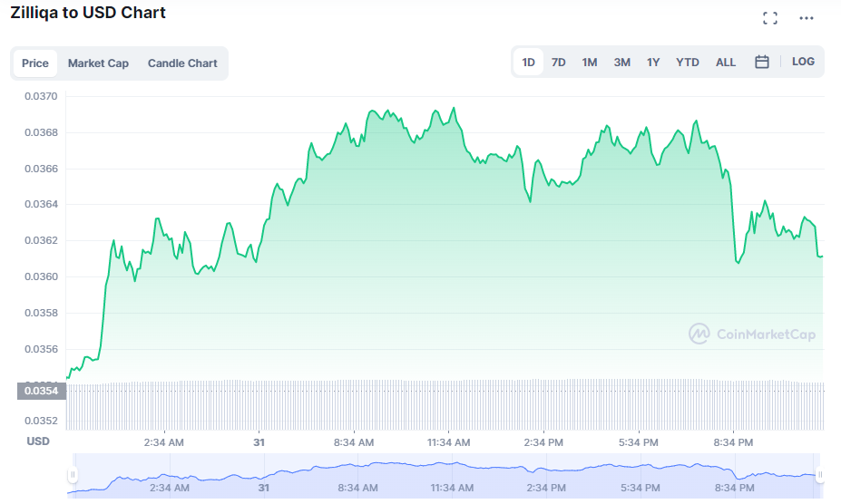841x504 pixels.
Task: Click the 0.0368 y-axis value
Action: (42, 132)
